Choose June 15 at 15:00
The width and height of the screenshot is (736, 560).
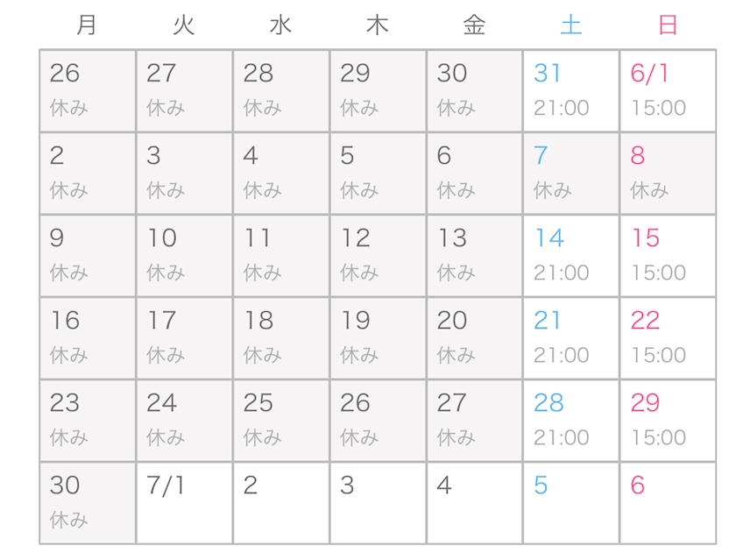coord(668,256)
